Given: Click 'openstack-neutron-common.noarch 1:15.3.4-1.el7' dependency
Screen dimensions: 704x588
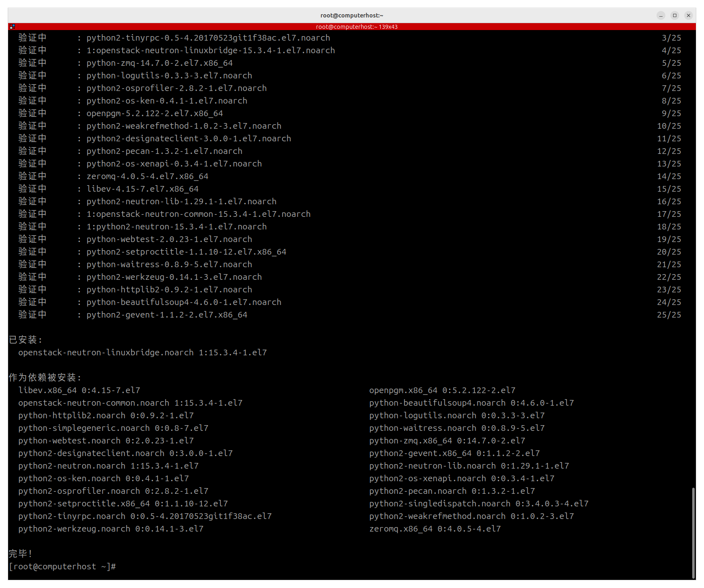Looking at the screenshot, I should [130, 403].
